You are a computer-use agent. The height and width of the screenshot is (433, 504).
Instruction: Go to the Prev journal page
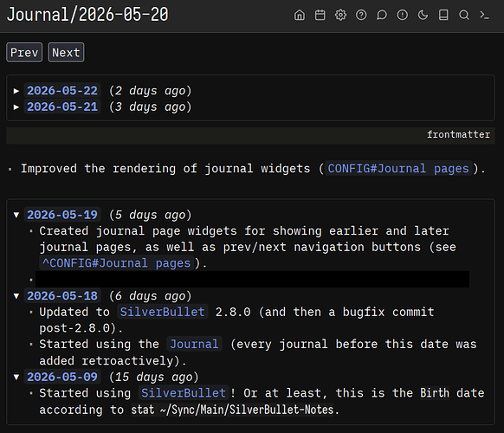tap(24, 53)
